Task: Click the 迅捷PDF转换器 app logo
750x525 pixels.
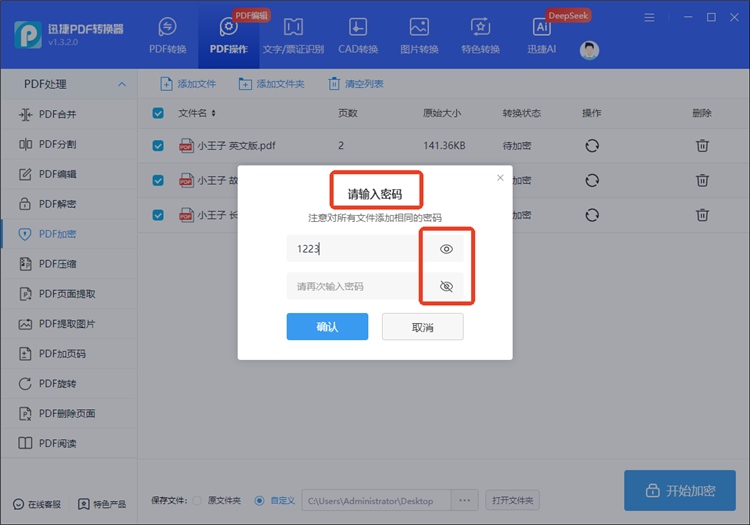Action: 28,34
